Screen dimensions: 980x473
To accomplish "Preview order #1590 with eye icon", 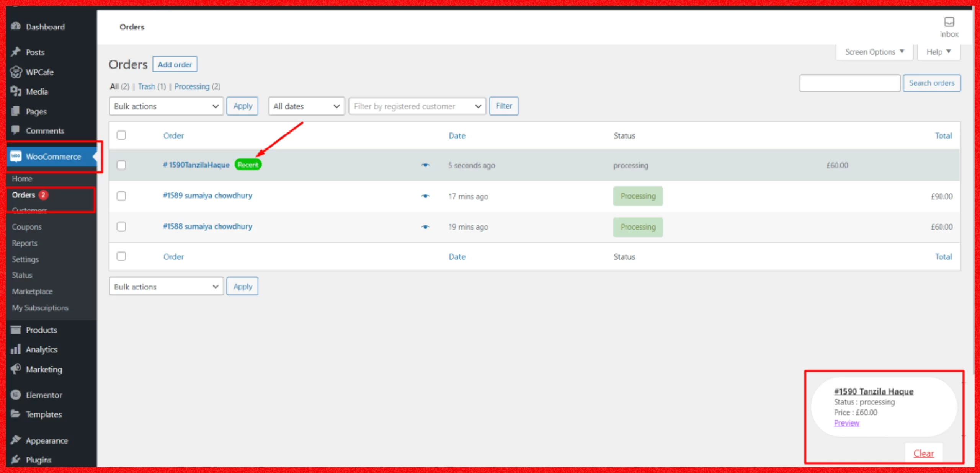I will [425, 165].
